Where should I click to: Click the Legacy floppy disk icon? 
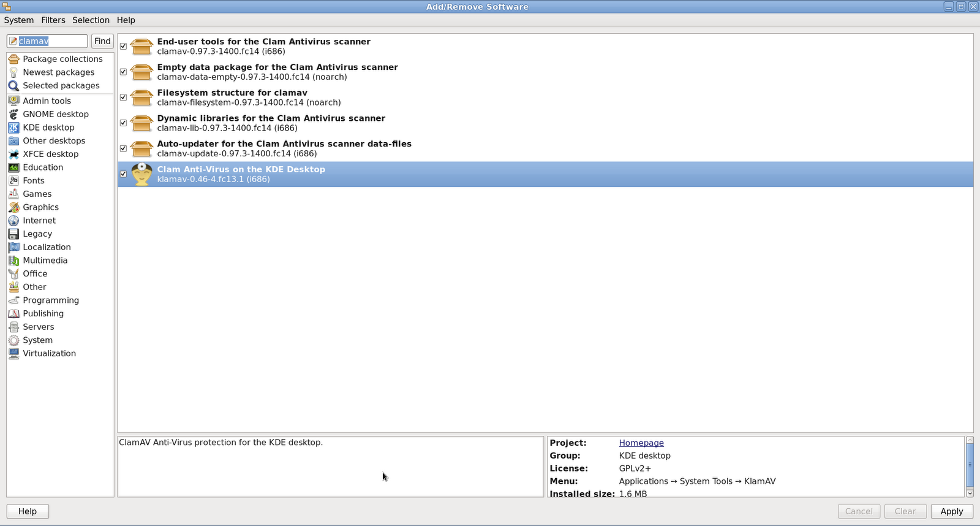point(13,234)
